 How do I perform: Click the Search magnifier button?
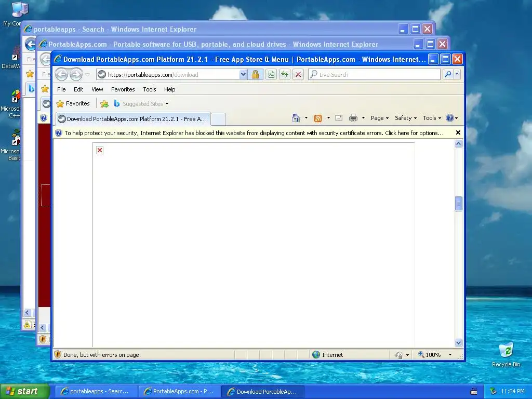[x=448, y=74]
